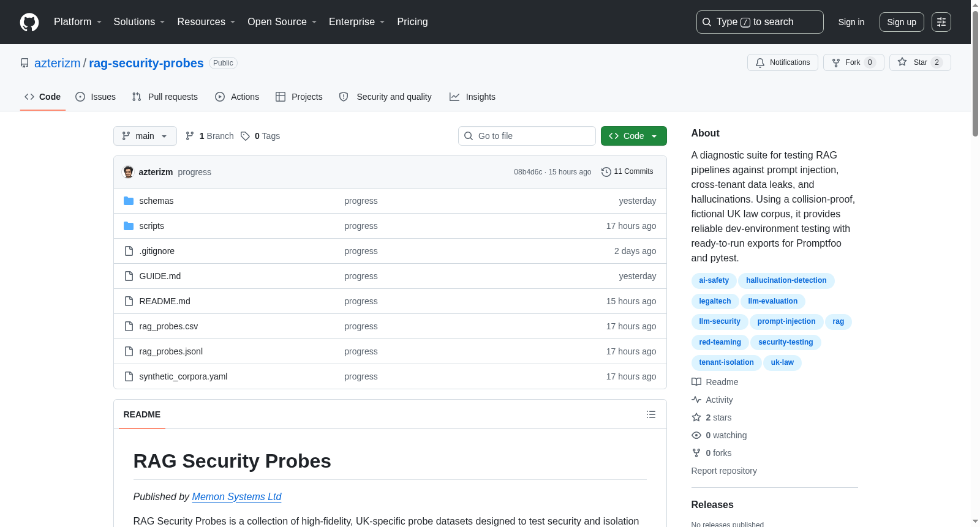The height and width of the screenshot is (527, 980).
Task: Open the Code tab
Action: click(x=43, y=97)
